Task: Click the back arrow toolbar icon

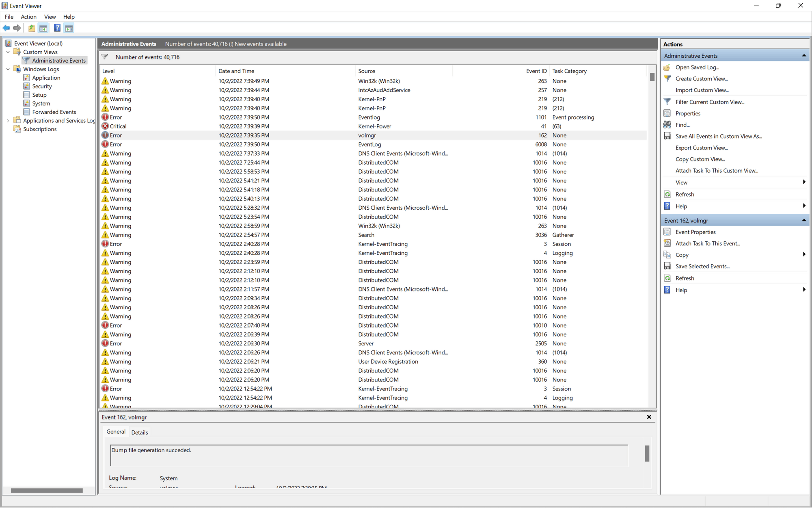Action: (6, 28)
